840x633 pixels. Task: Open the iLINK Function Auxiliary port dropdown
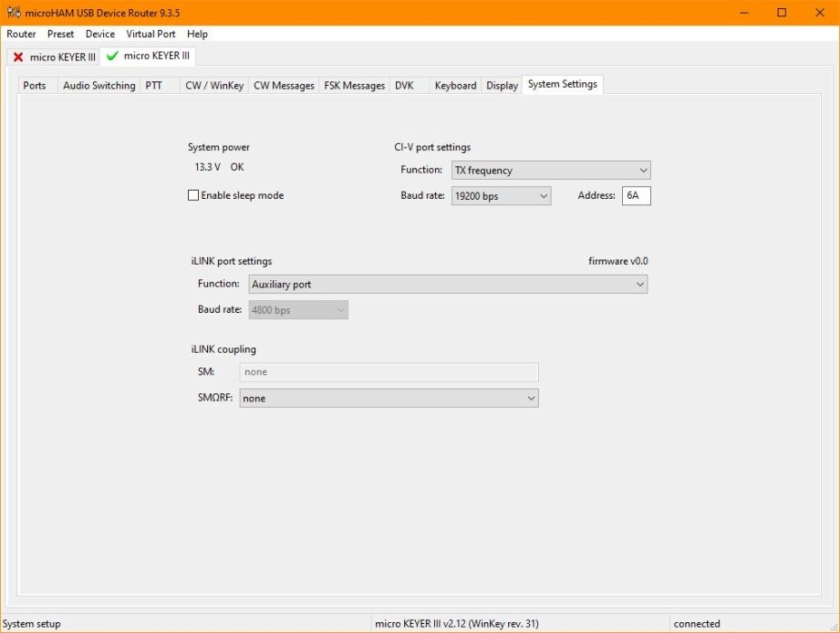pyautogui.click(x=448, y=285)
